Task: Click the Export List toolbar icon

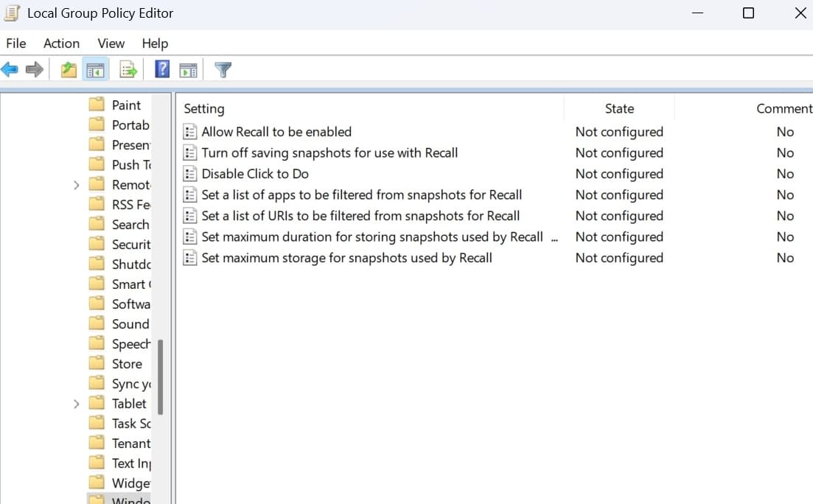Action: tap(129, 70)
